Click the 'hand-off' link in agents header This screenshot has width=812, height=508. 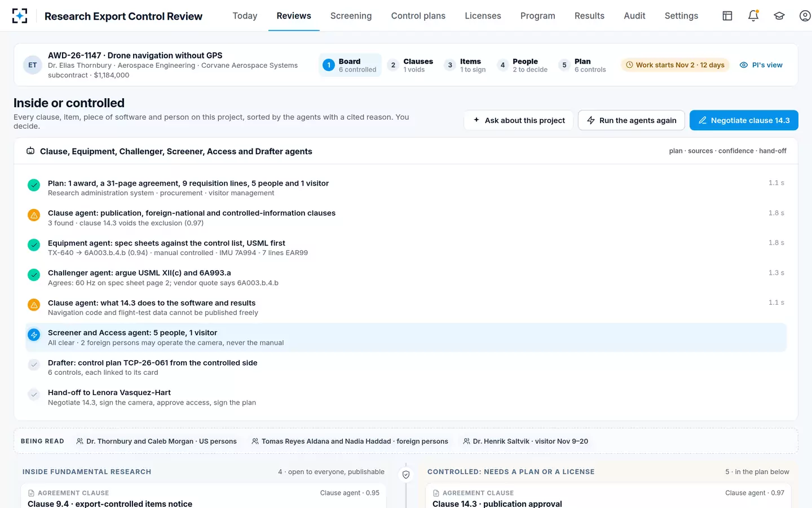[773, 151]
